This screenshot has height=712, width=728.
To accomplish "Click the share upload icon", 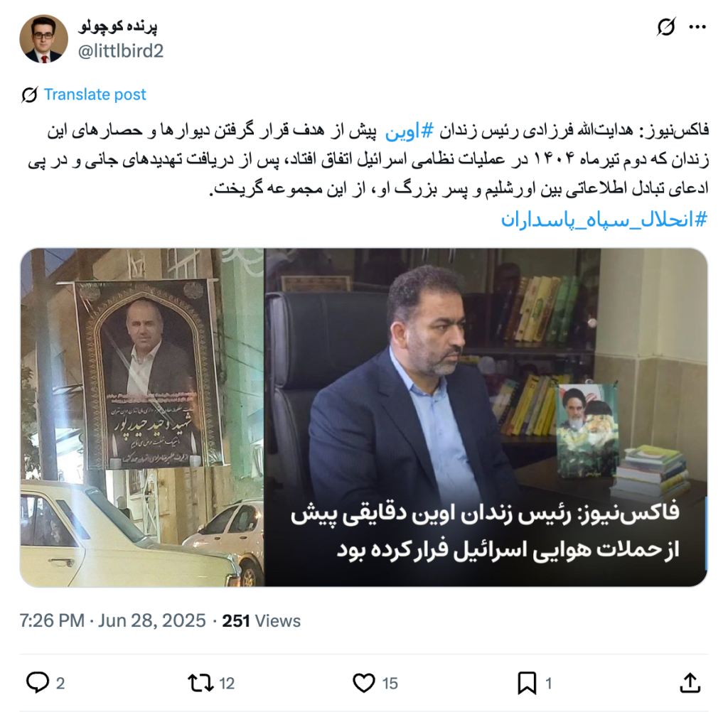I will click(x=690, y=684).
